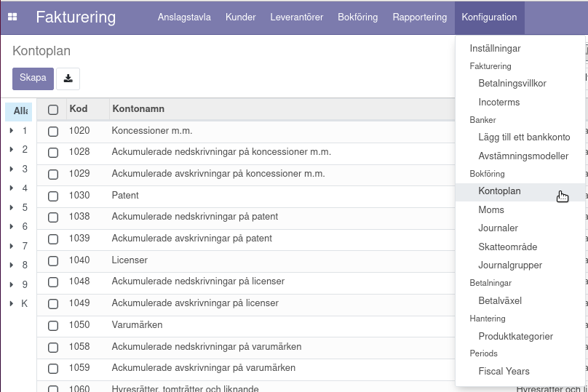Tick checkbox for account 1058
588x392 pixels.
[53, 348]
